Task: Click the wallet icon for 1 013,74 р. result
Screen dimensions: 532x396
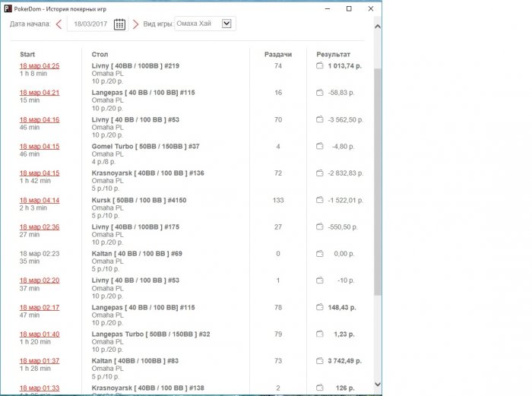Action: coord(320,65)
